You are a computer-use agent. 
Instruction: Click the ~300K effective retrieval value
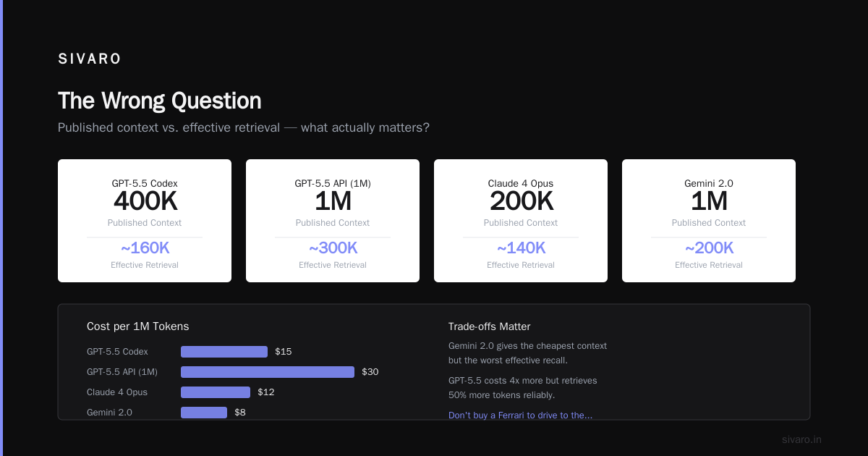point(333,248)
